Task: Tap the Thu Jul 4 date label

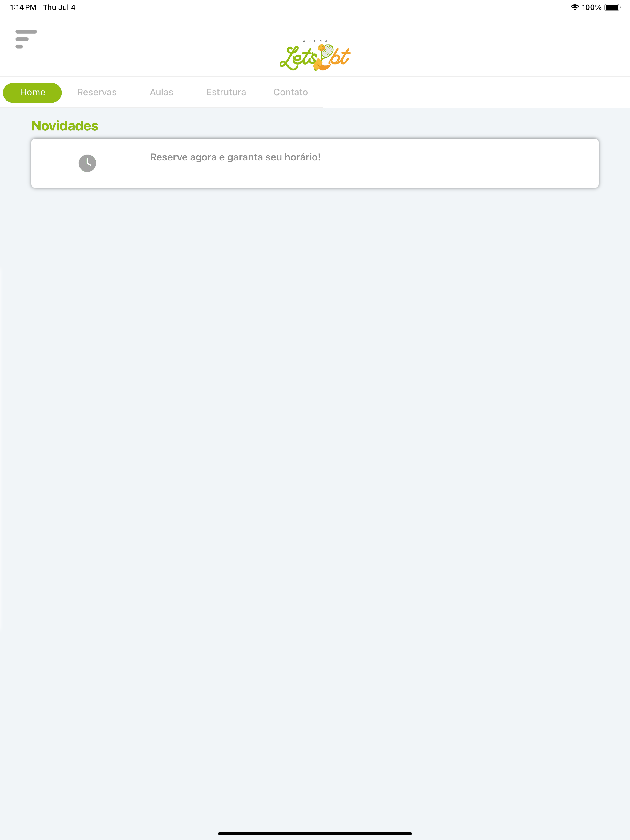Action: 59,7
